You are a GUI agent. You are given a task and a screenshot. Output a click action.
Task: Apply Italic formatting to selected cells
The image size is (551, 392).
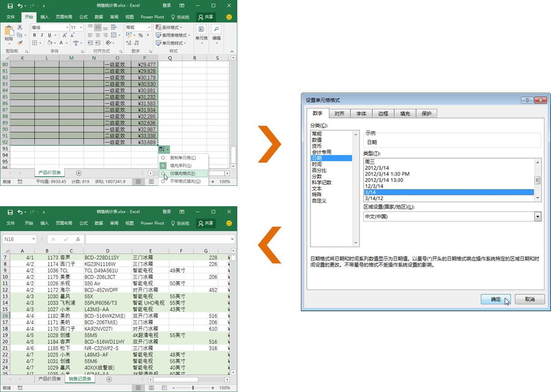tap(43, 35)
